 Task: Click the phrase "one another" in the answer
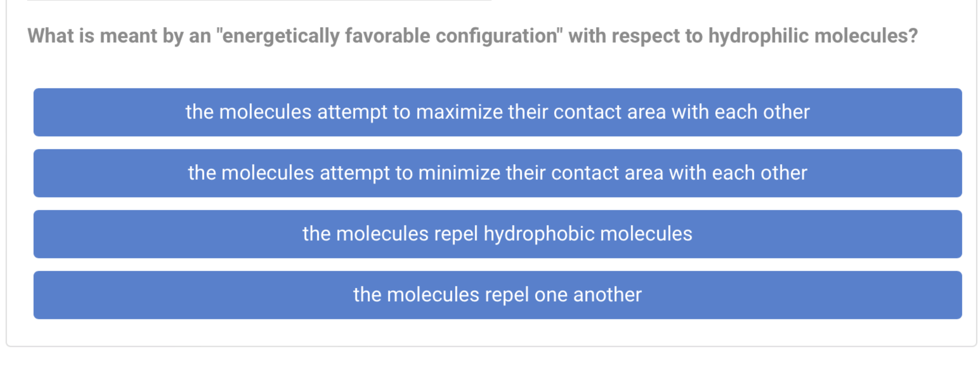pos(588,295)
